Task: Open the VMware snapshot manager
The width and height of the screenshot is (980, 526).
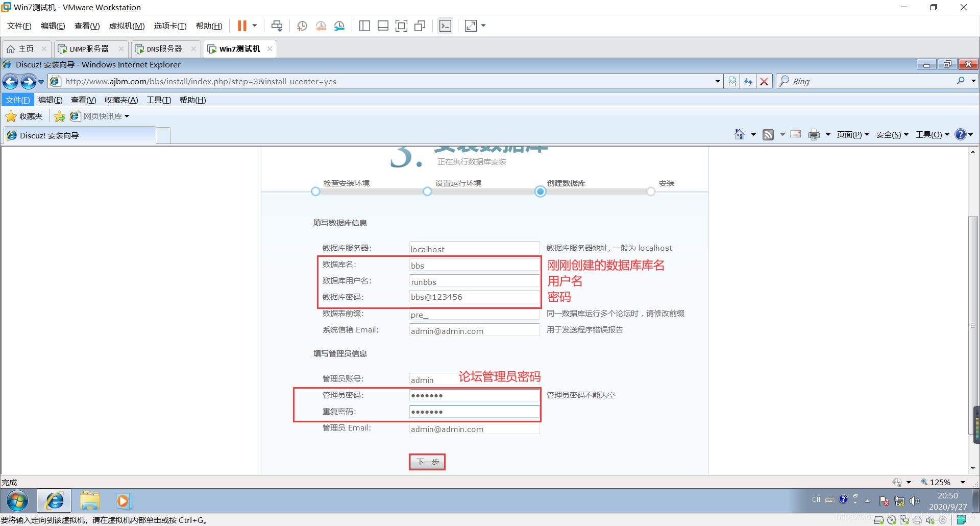Action: (x=339, y=26)
